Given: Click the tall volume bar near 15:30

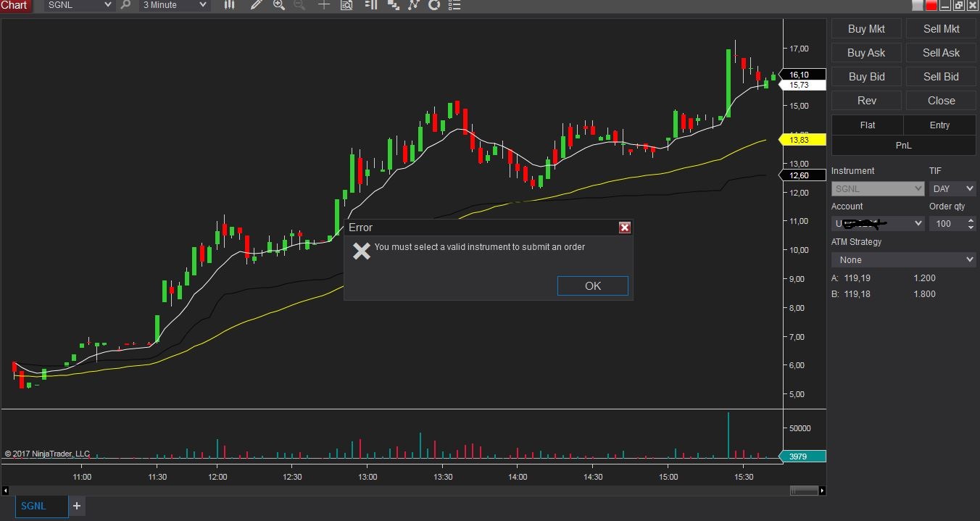Looking at the screenshot, I should 728,435.
